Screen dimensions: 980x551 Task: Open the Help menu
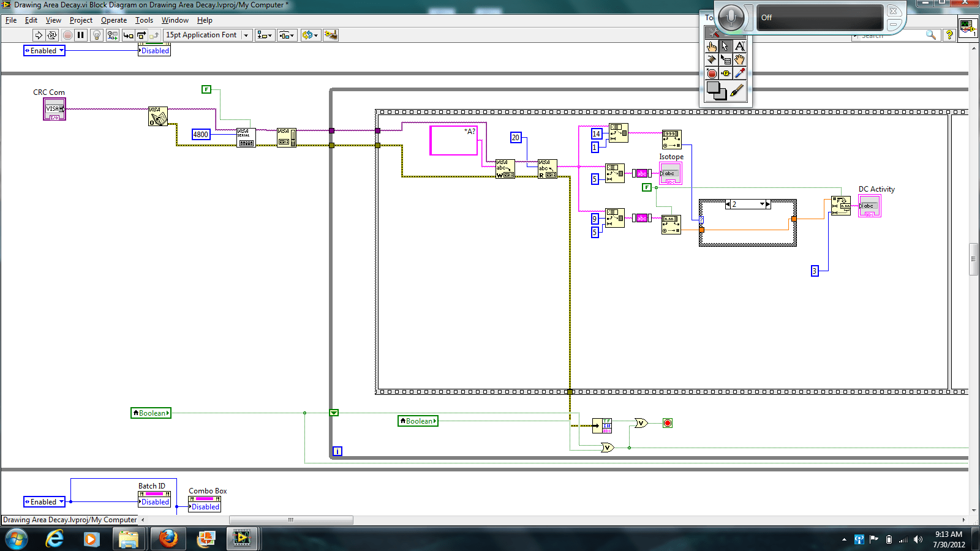click(205, 20)
